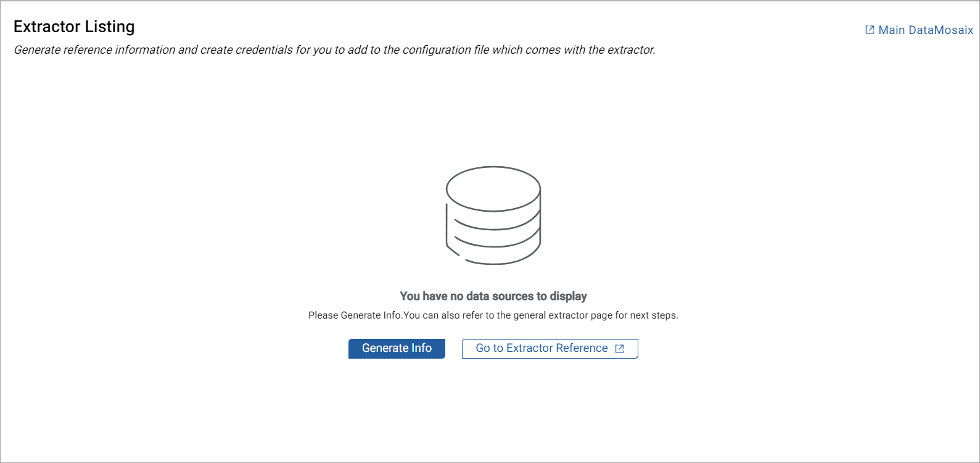Image resolution: width=980 pixels, height=463 pixels.
Task: Click the italic description under Extractor Listing
Action: point(334,50)
